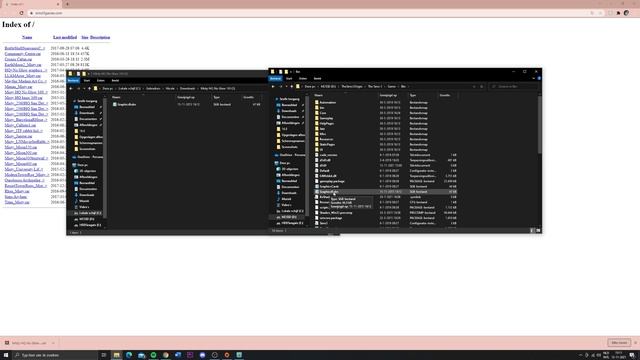Sort the index by Description

click(x=100, y=37)
